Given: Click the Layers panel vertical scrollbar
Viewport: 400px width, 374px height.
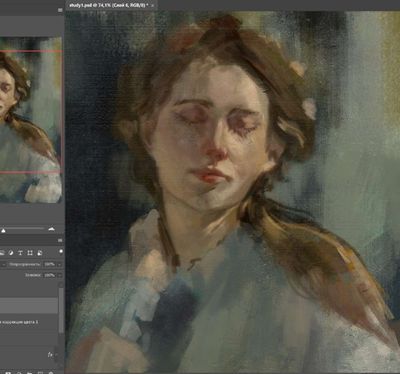Looking at the screenshot, I should click(61, 310).
